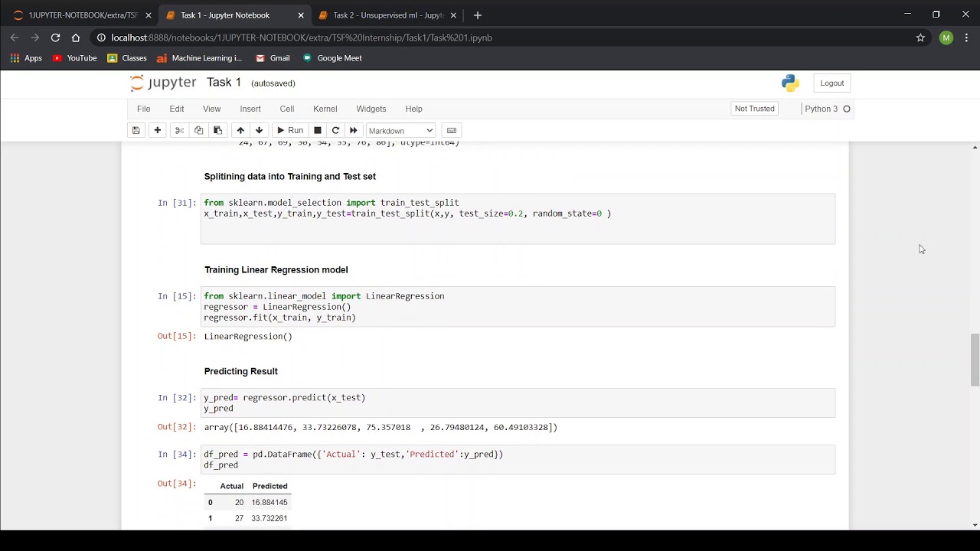The height and width of the screenshot is (551, 980).
Task: Open the File menu
Action: pyautogui.click(x=143, y=109)
